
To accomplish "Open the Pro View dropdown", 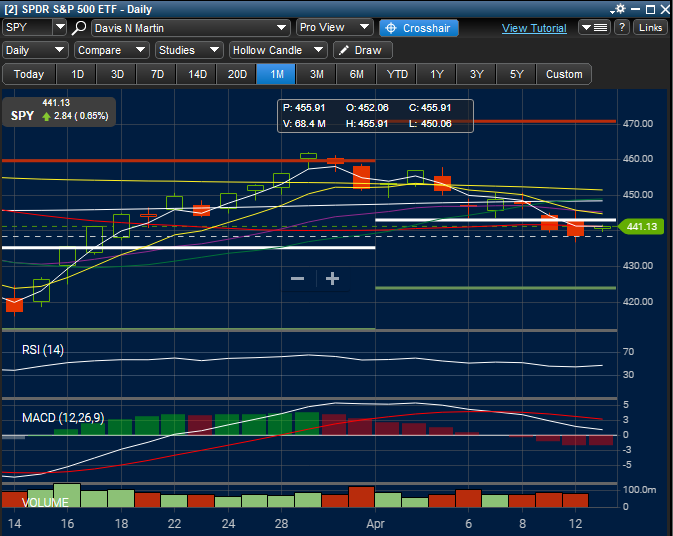I will coord(335,27).
